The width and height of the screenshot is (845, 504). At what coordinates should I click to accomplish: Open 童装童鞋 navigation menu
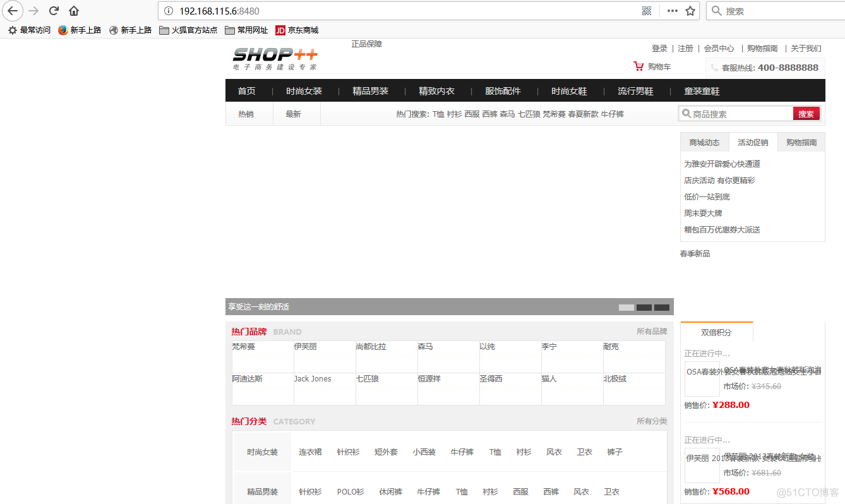click(x=702, y=91)
